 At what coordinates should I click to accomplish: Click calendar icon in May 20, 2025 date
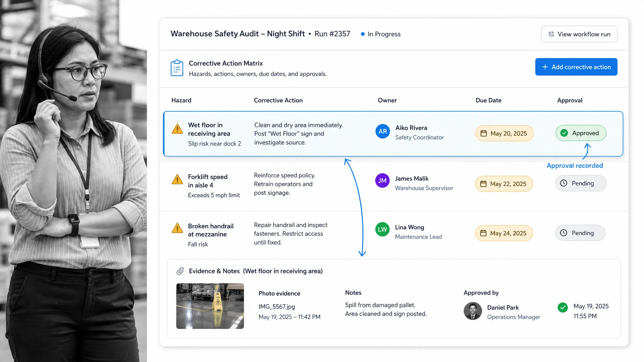[x=483, y=133]
